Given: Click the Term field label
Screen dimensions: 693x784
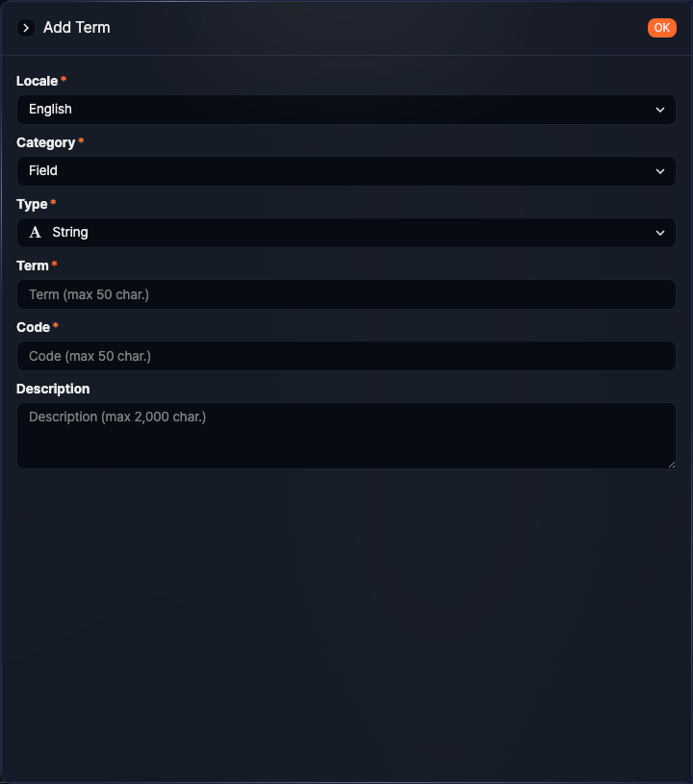Looking at the screenshot, I should pos(33,266).
